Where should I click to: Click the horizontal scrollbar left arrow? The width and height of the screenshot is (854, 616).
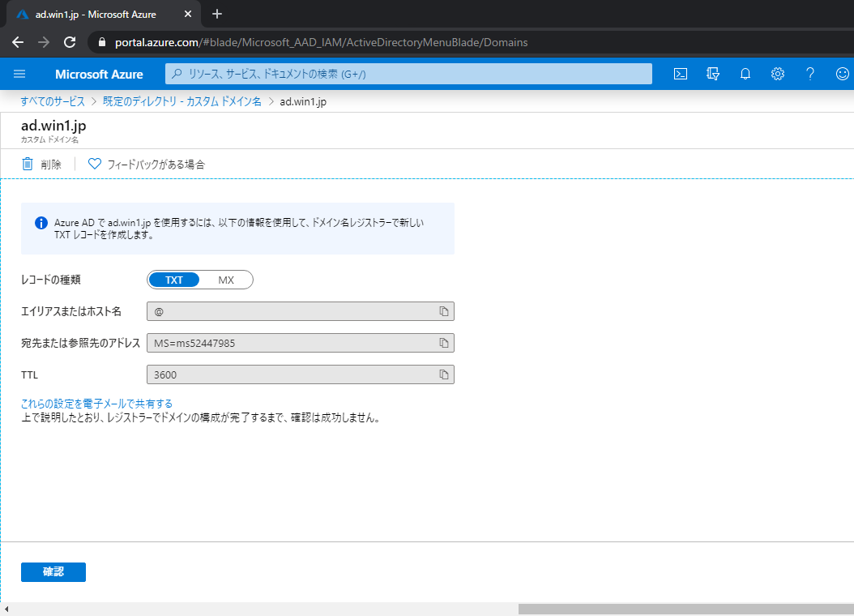point(6,609)
